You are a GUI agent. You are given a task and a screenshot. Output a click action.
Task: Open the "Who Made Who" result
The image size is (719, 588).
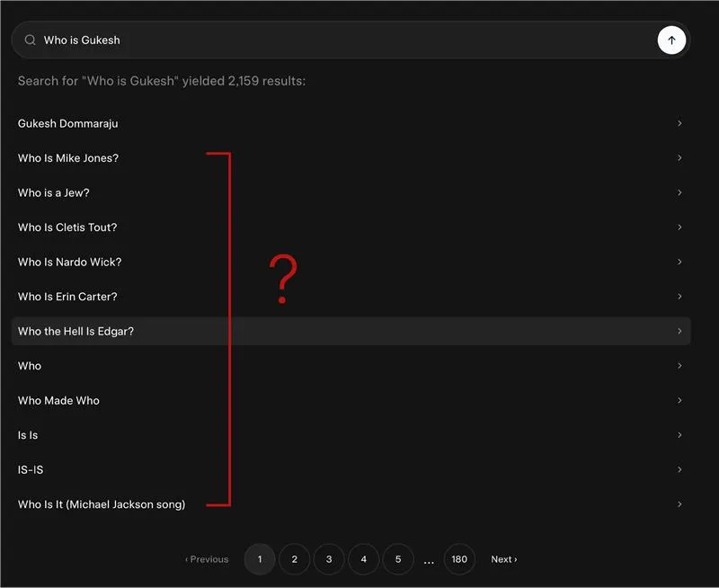pos(58,401)
